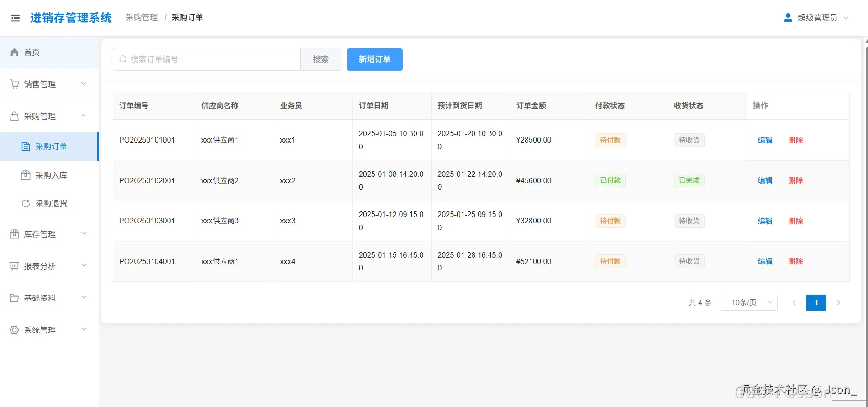
Task: Click 待收货 tag for PO20250103001
Action: pos(689,221)
